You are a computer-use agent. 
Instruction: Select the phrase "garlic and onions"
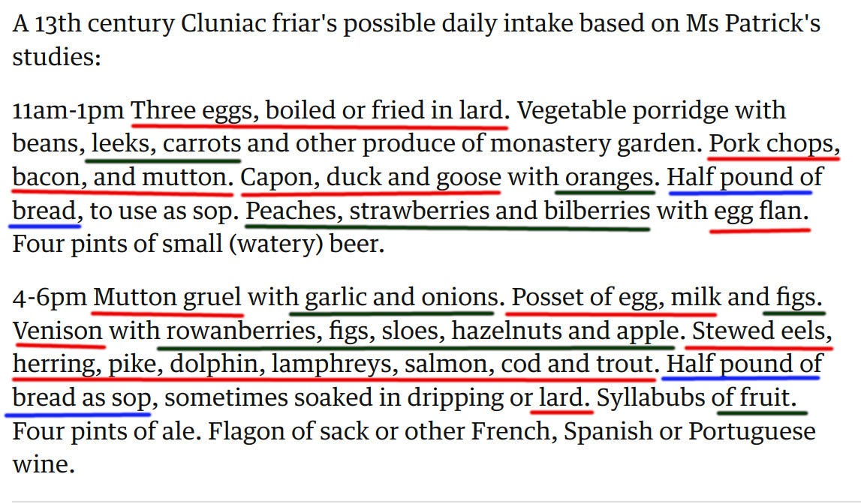pyautogui.click(x=397, y=298)
